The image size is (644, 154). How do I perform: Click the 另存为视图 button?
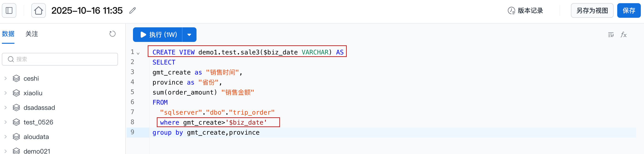pyautogui.click(x=592, y=10)
